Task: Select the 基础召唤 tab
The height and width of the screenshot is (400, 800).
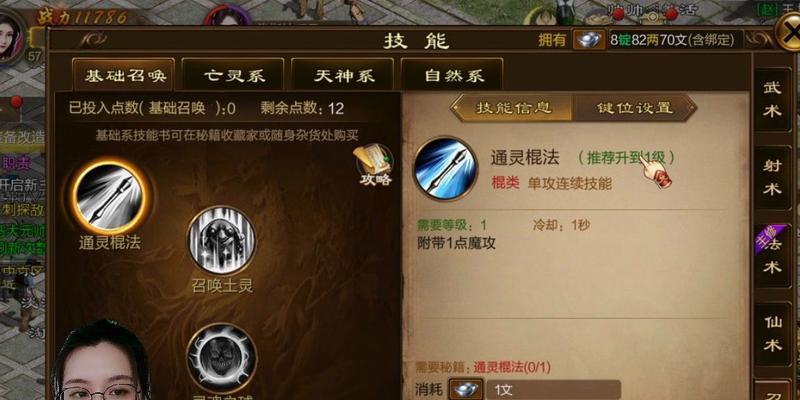Action: 124,76
